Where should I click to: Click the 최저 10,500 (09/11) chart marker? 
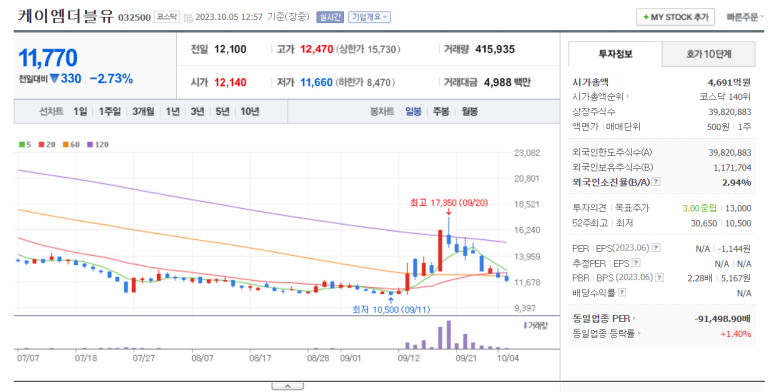pos(391,310)
